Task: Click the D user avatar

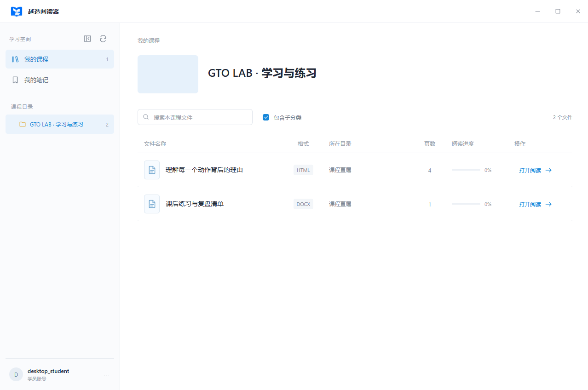Action: pos(16,374)
